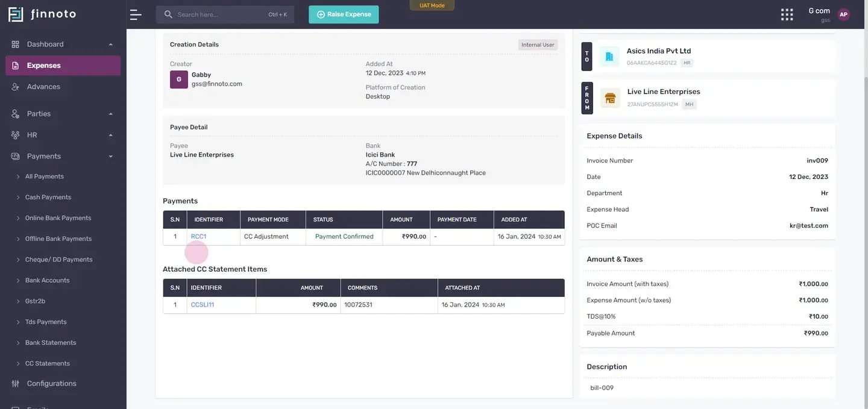Click the kr@test.com POC email
Viewport: 868px width, 409px height.
(x=809, y=226)
